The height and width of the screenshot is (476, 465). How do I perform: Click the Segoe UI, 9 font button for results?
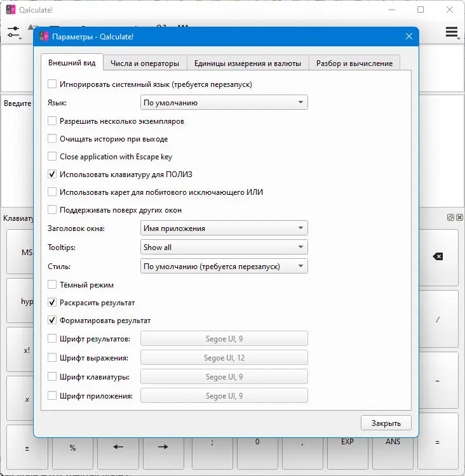tap(224, 338)
